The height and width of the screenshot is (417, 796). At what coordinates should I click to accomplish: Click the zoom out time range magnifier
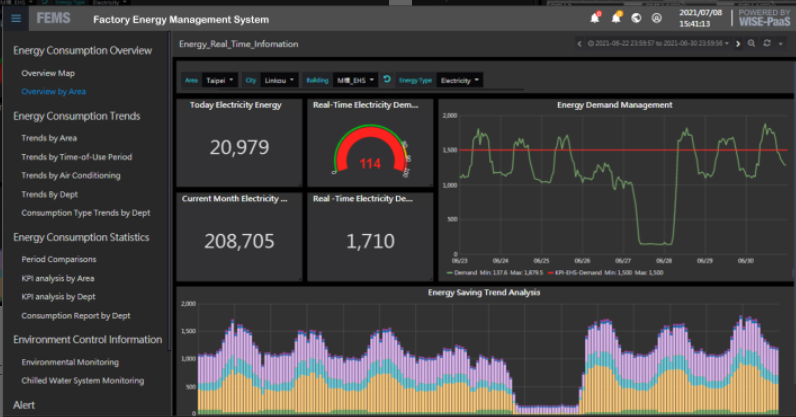[751, 44]
